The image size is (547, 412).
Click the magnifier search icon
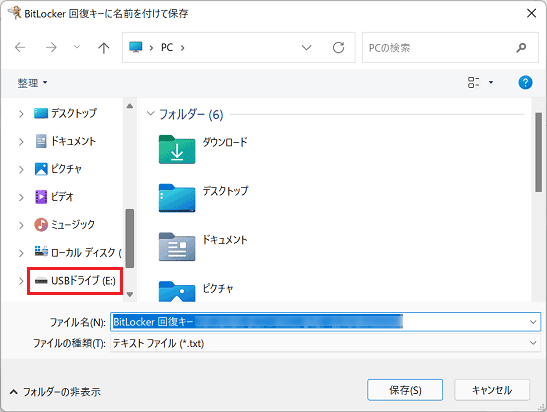coord(521,47)
